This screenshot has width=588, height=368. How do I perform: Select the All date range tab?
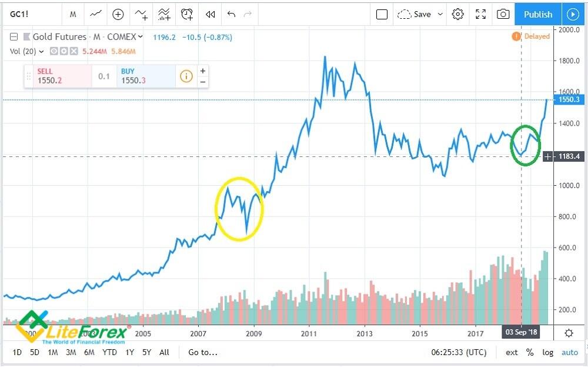click(164, 352)
